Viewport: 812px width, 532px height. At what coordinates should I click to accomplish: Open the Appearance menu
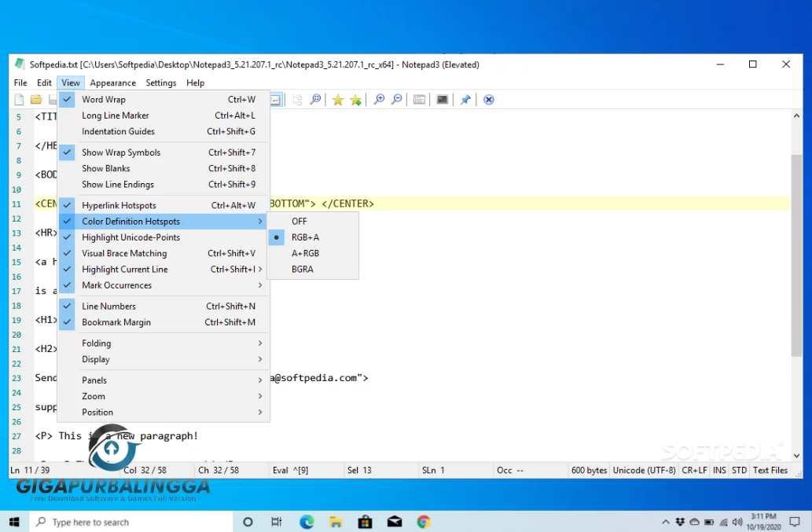coord(112,83)
